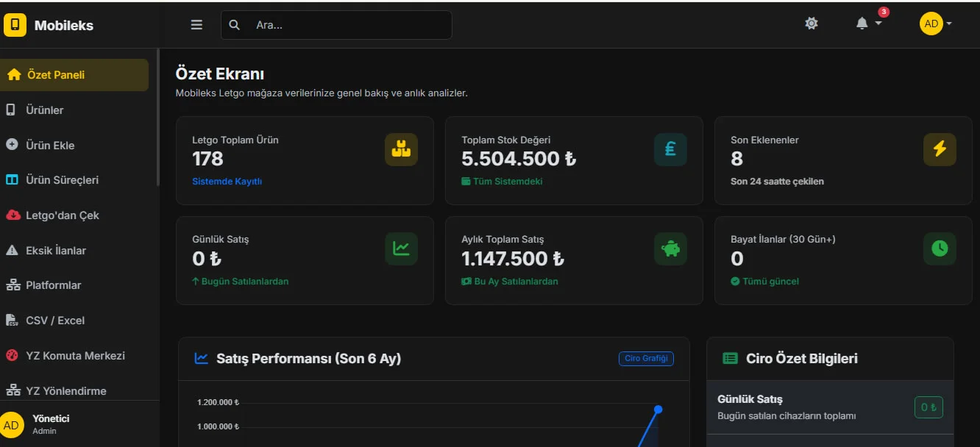Image resolution: width=980 pixels, height=447 pixels.
Task: Click Tüm Sistemdeki text
Action: tap(508, 182)
